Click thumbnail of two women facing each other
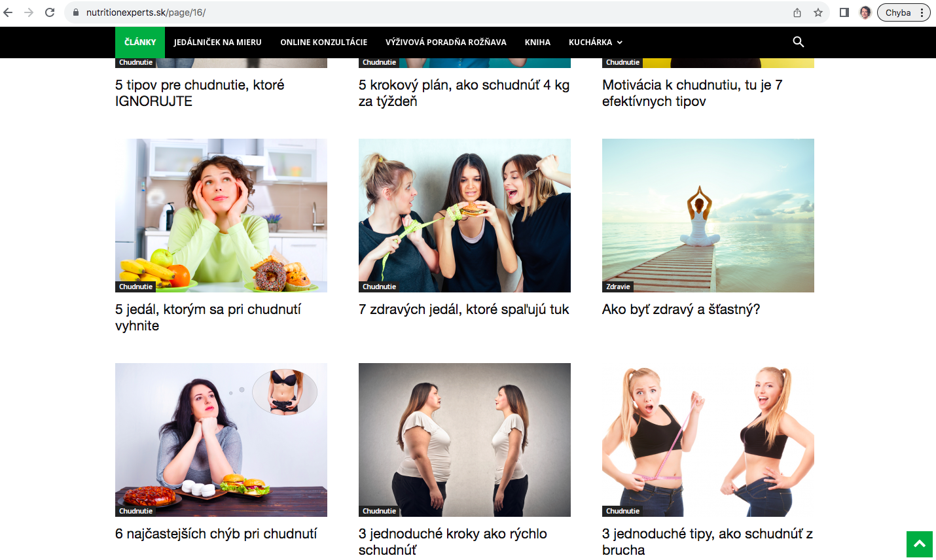The height and width of the screenshot is (560, 936). [x=465, y=440]
